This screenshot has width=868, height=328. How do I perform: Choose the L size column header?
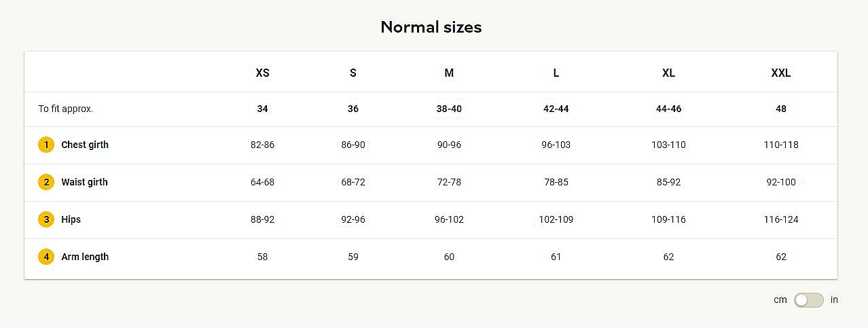[556, 73]
